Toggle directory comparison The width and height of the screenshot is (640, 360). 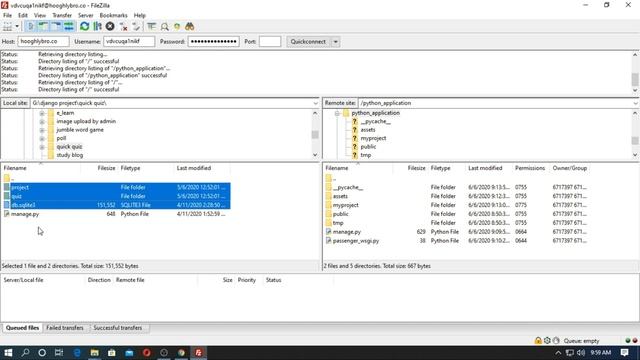click(164, 27)
